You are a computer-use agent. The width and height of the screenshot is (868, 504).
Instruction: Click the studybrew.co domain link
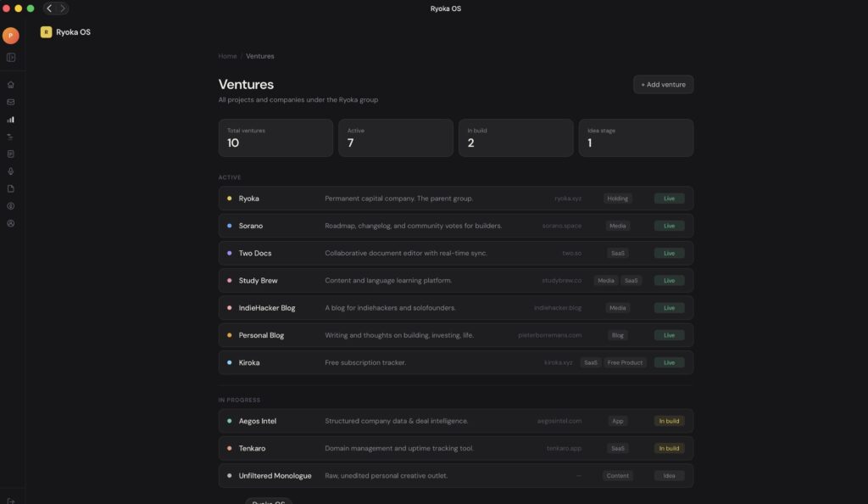tap(561, 280)
